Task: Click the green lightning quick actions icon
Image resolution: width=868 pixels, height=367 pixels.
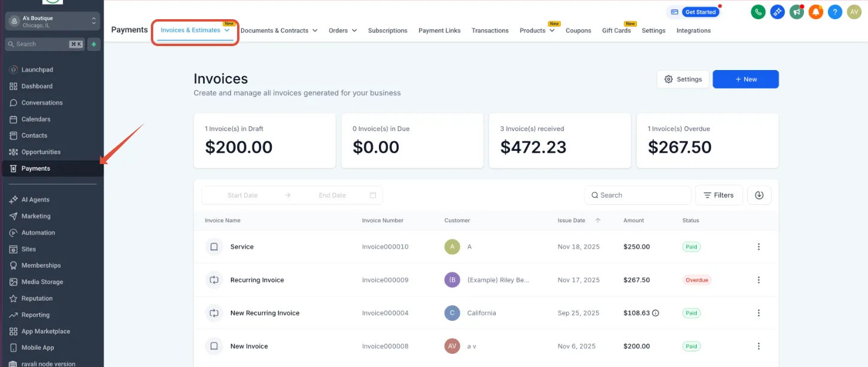Action: click(x=93, y=44)
